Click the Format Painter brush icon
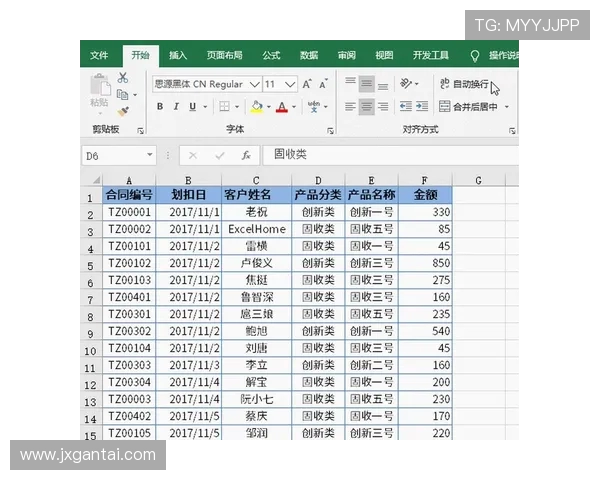The image size is (600, 480). (123, 110)
